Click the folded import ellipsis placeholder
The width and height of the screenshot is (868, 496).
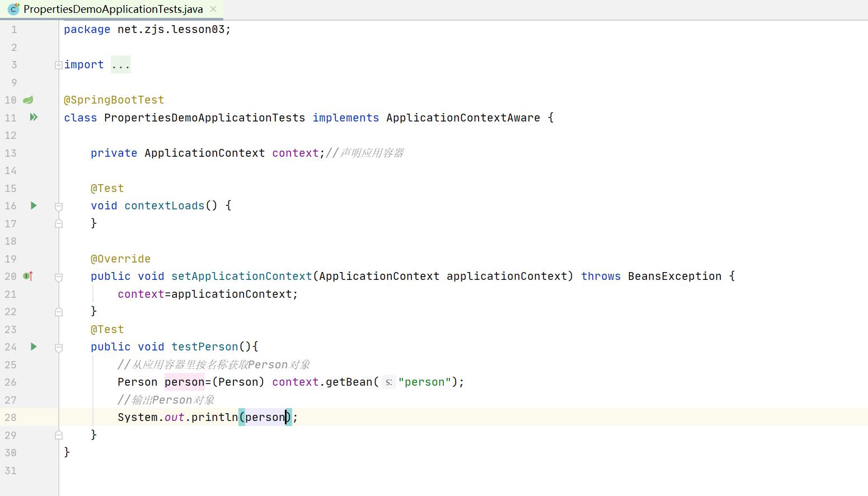(120, 65)
